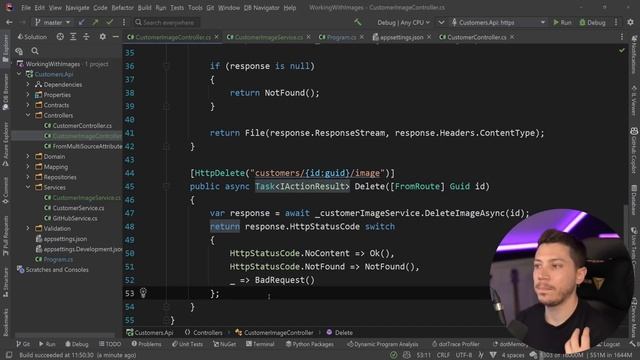Open the chevron dropdown next to Any CPU

[x=441, y=22]
